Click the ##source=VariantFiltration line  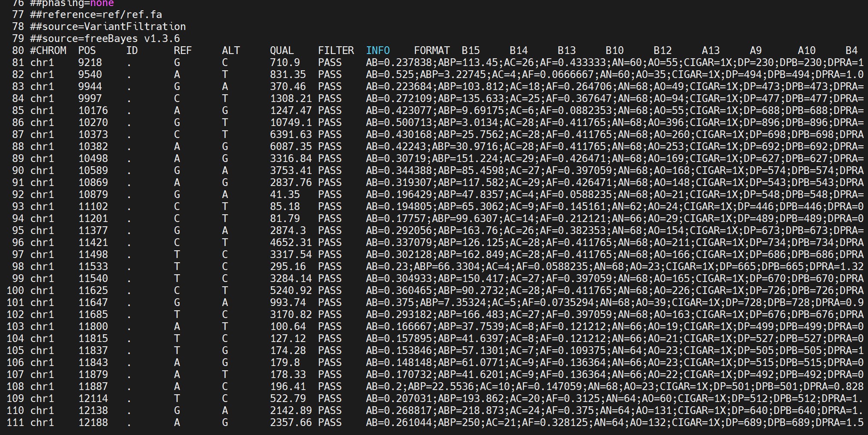pos(108,27)
